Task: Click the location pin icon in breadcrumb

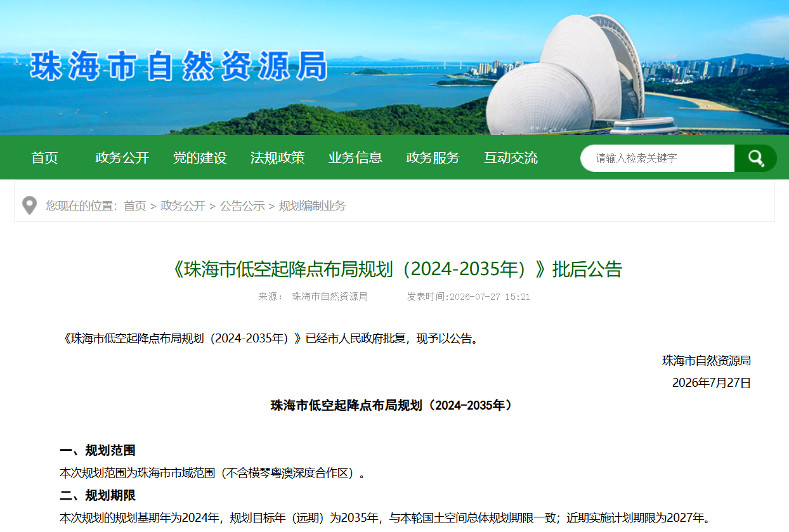Action: (x=29, y=205)
